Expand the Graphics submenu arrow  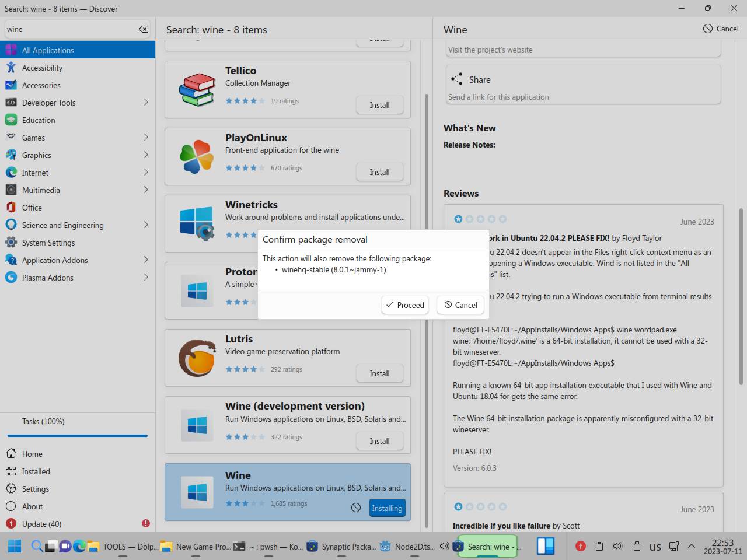tap(146, 155)
